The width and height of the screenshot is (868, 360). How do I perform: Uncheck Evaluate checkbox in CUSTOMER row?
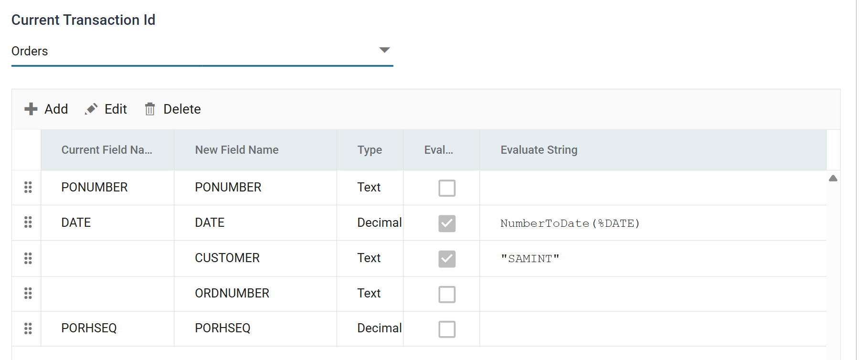[447, 258]
